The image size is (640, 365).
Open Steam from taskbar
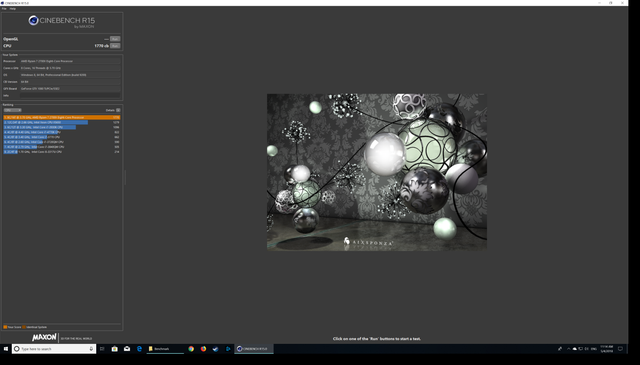[x=216, y=349]
